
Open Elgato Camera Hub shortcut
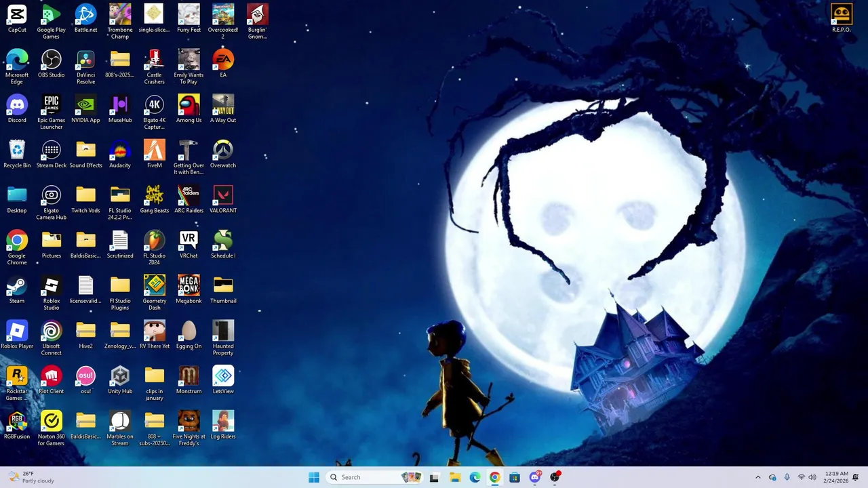click(51, 203)
